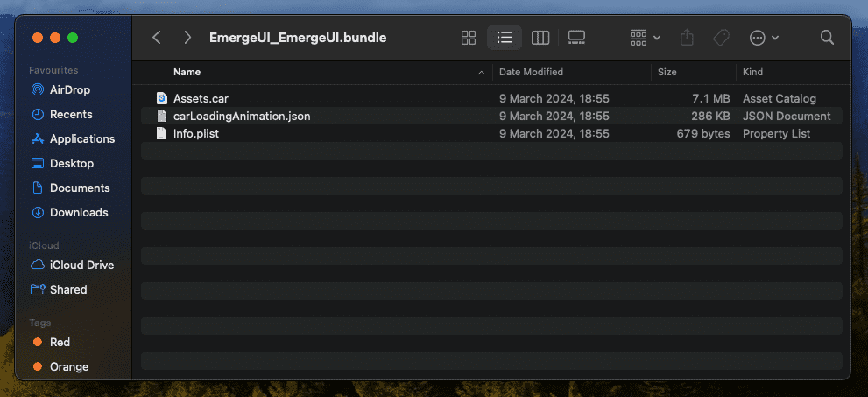
Task: Open AirDrop in the sidebar
Action: click(x=69, y=89)
